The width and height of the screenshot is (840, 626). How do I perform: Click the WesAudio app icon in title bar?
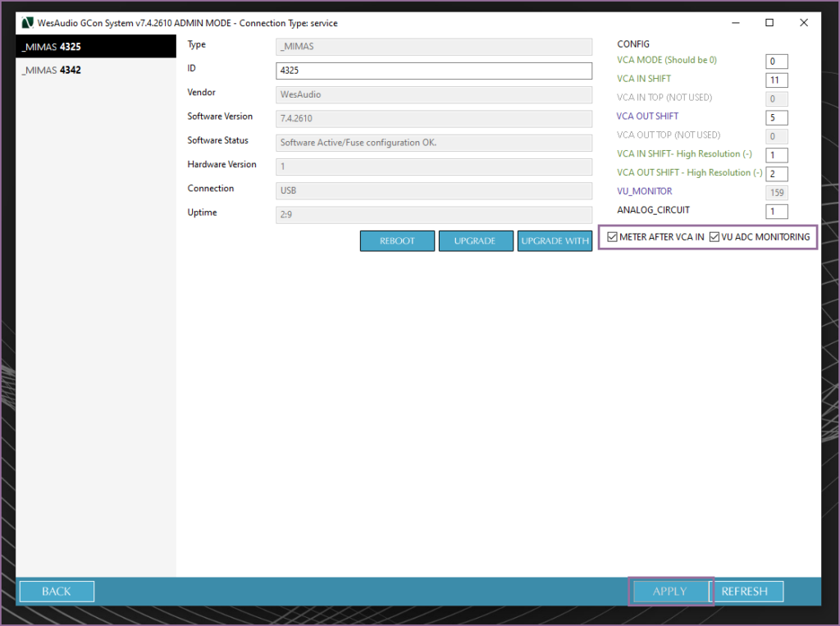tap(27, 23)
